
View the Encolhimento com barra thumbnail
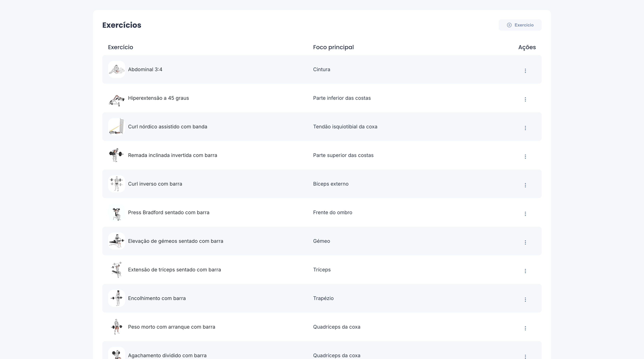116,298
